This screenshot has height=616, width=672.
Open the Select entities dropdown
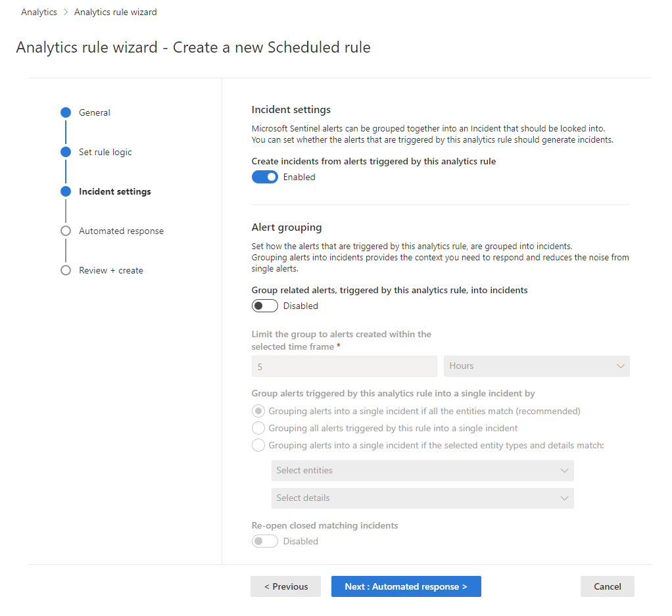[423, 471]
